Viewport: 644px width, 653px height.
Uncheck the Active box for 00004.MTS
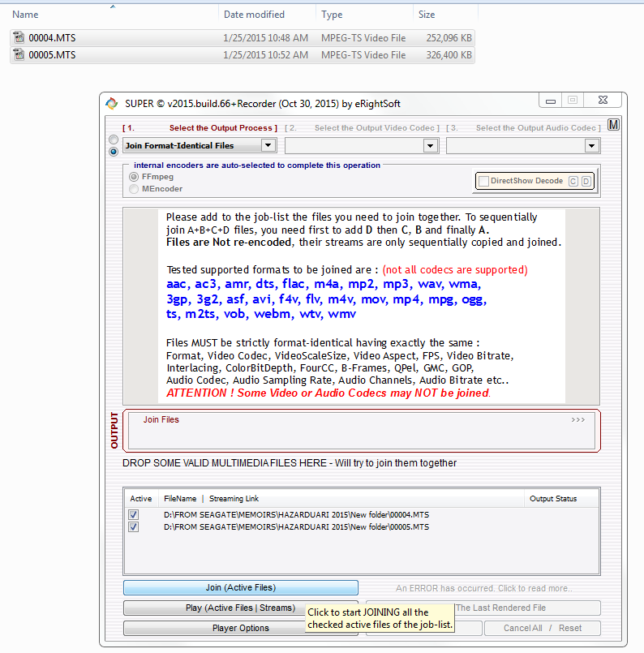[x=134, y=515]
